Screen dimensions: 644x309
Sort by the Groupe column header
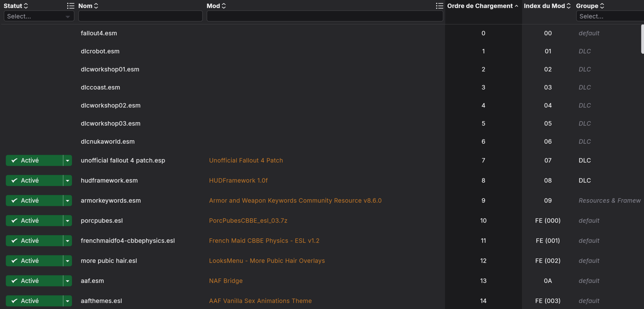590,6
